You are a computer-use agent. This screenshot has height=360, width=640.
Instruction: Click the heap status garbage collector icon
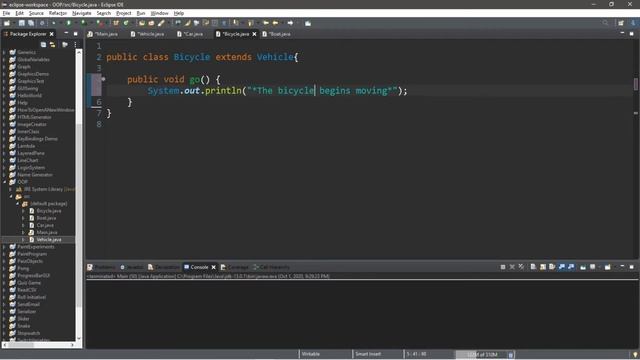point(510,355)
